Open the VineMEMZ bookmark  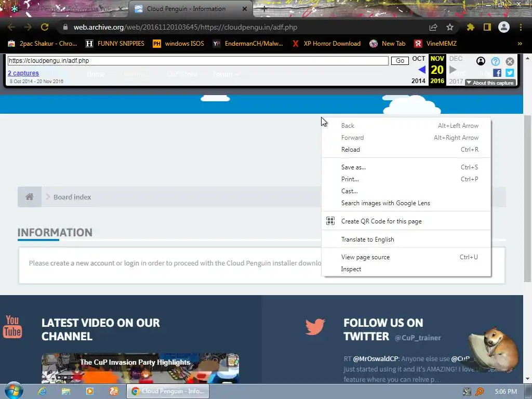(435, 44)
